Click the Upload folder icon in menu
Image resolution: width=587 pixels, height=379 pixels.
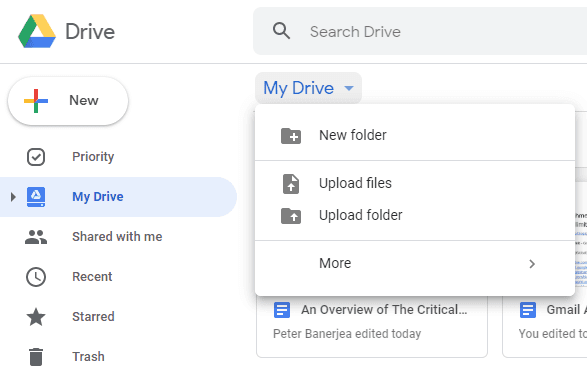pyautogui.click(x=291, y=216)
